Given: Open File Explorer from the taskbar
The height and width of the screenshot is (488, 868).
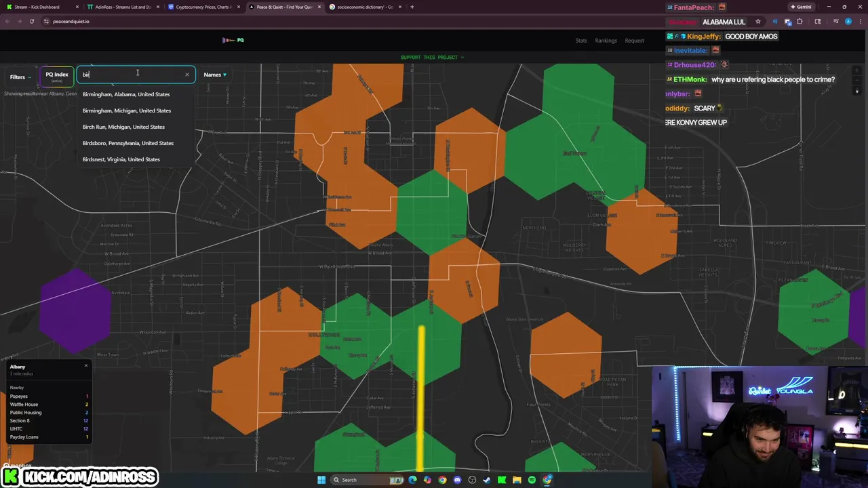Looking at the screenshot, I should point(517,480).
